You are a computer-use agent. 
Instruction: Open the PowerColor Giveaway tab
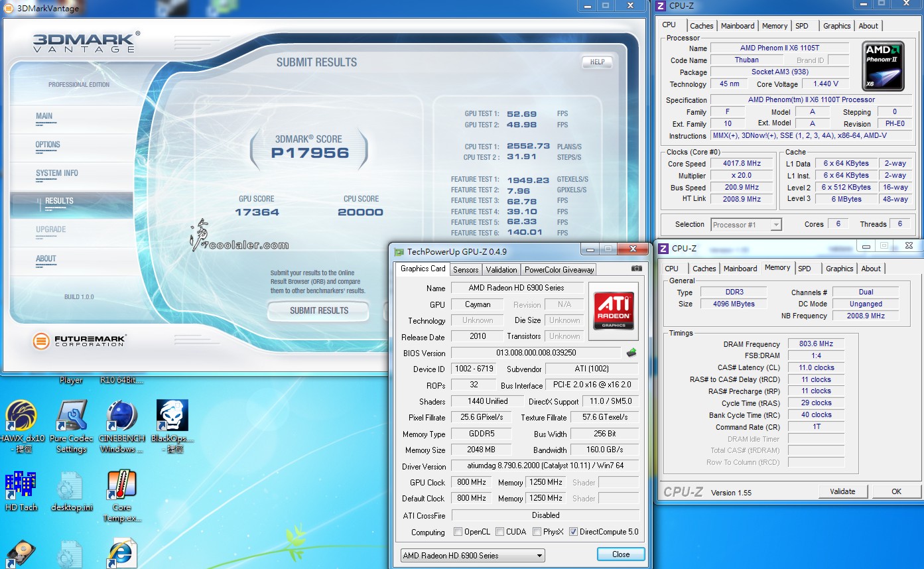[x=559, y=270]
